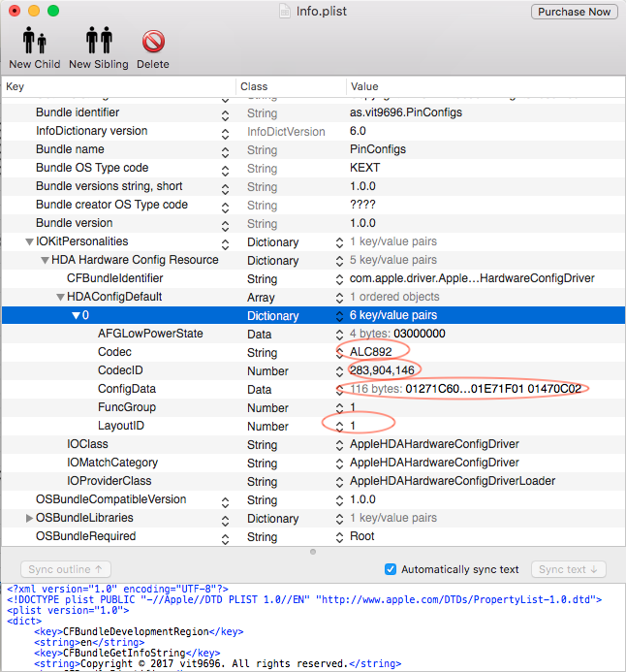
Task: Click the Sync outline button
Action: pos(66,569)
